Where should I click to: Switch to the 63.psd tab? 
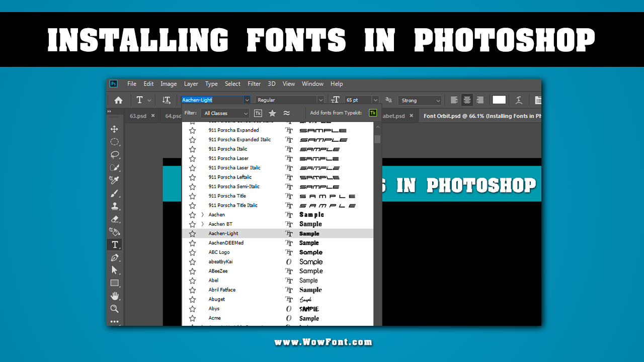[x=138, y=116]
